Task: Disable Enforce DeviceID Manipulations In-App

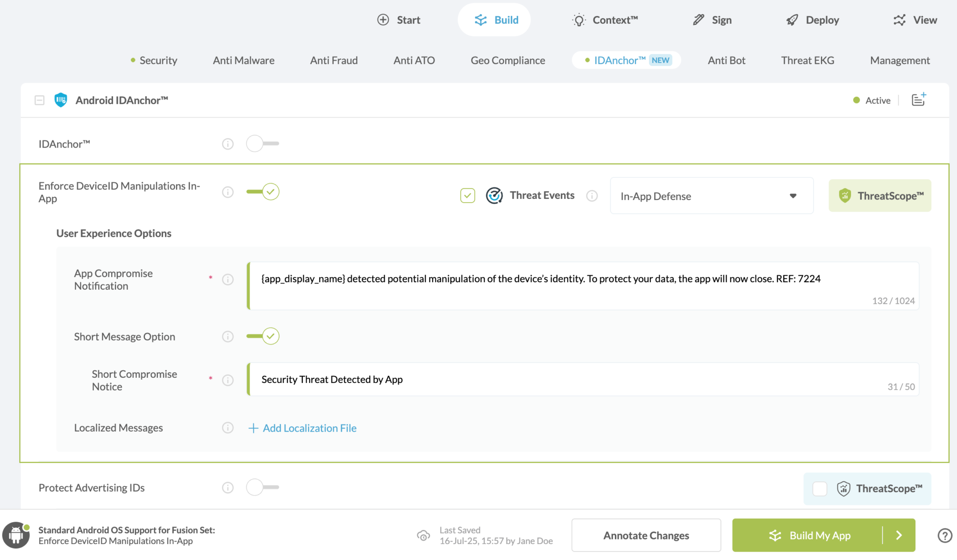Action: [262, 191]
